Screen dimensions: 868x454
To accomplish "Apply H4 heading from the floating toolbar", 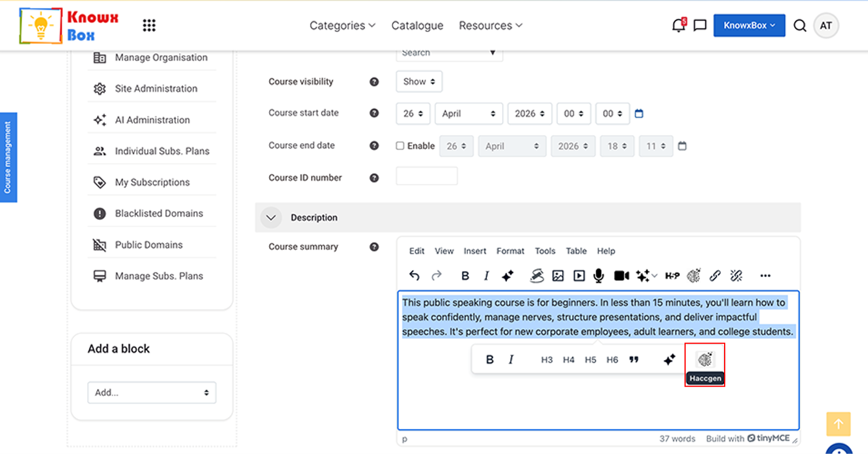I will (x=569, y=360).
